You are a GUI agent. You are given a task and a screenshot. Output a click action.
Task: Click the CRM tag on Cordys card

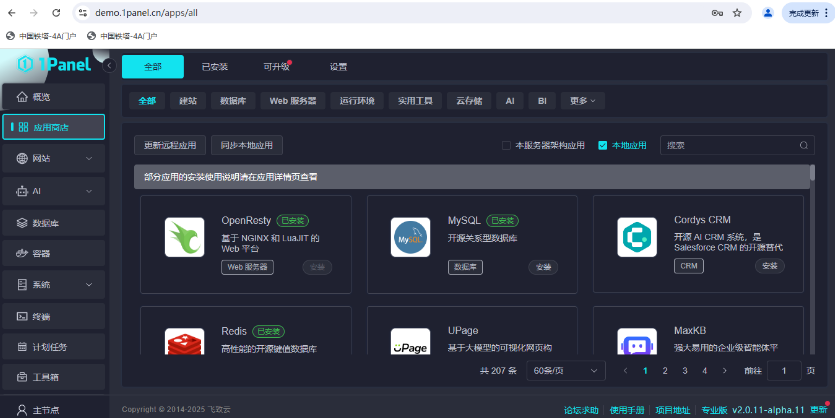point(689,266)
